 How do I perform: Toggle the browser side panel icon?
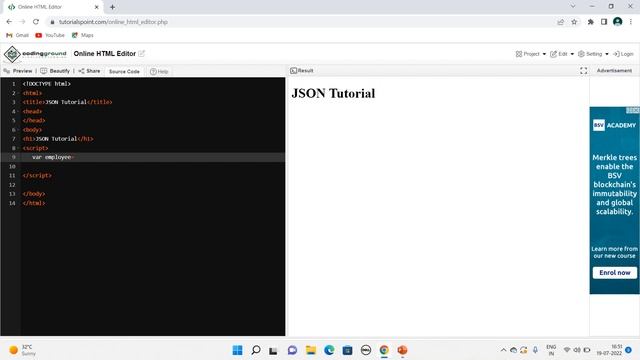[x=604, y=22]
